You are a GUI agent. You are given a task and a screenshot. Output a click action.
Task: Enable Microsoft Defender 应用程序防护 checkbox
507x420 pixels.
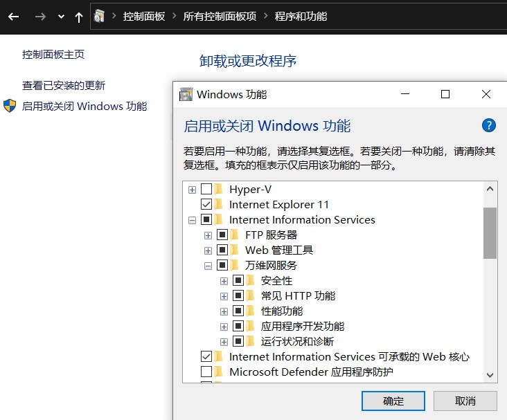206,372
